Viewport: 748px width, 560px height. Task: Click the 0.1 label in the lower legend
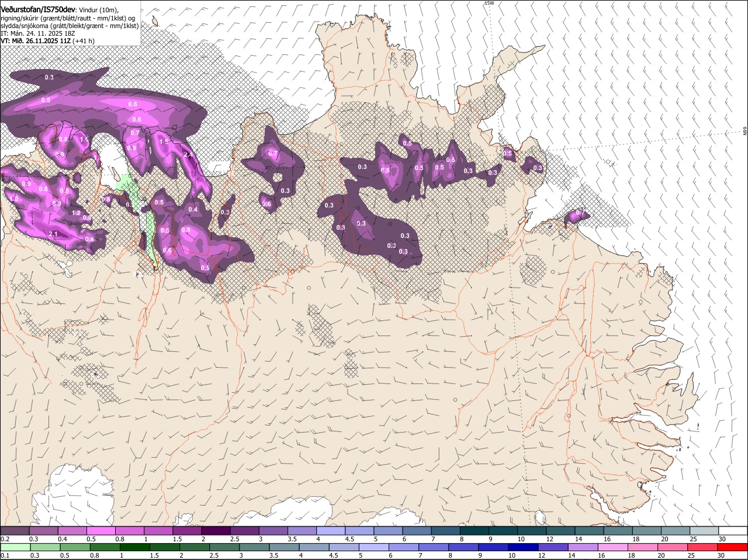(x=5, y=556)
